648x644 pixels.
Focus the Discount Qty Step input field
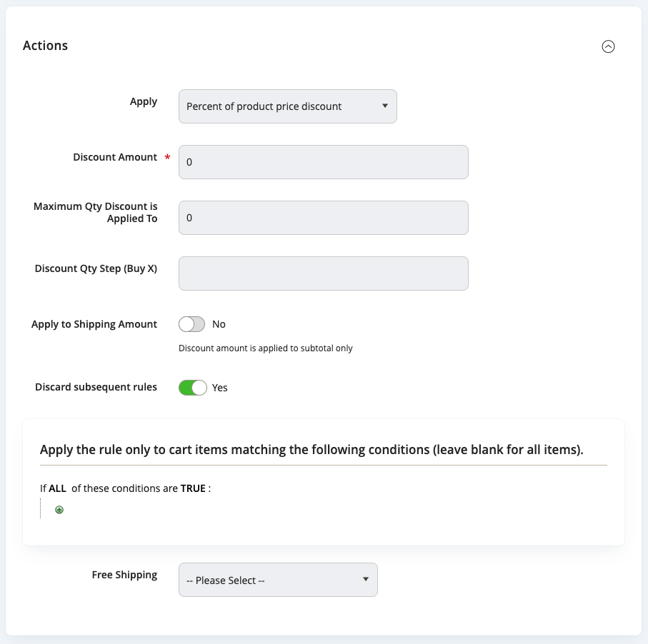323,273
